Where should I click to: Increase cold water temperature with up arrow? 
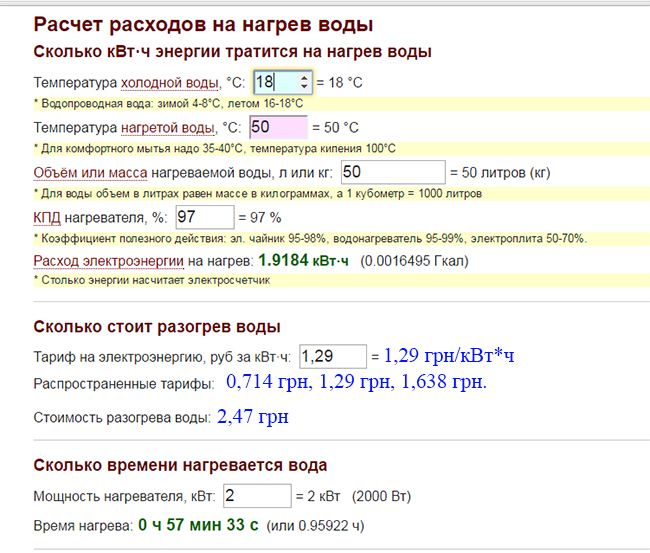click(306, 77)
